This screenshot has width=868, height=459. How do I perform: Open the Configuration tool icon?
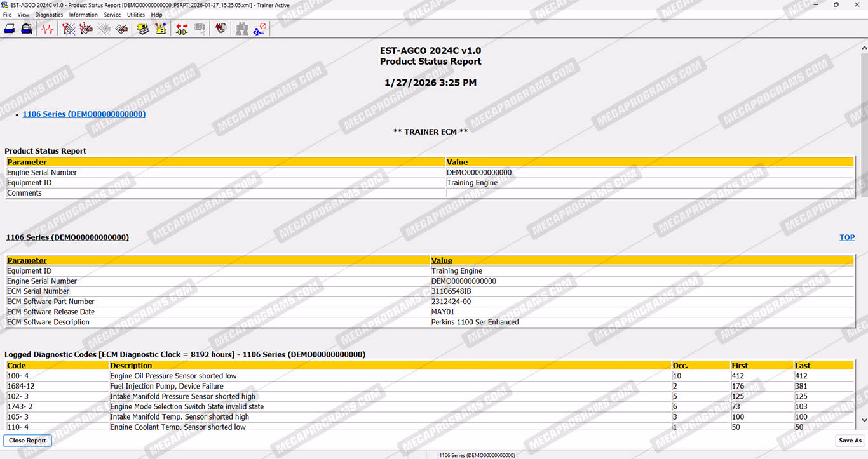point(161,29)
